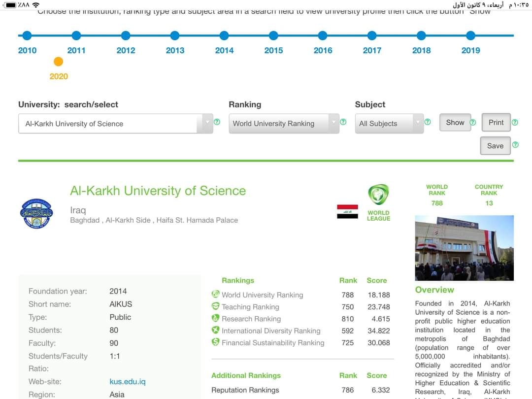Select the 2012 timeline dot
This screenshot has height=399, width=532.
point(126,35)
